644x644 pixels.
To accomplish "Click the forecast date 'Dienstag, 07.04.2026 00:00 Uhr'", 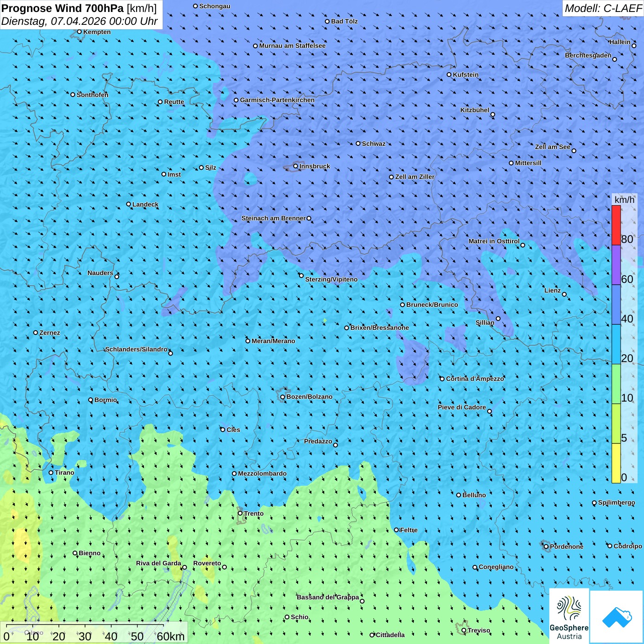I will (x=80, y=21).
